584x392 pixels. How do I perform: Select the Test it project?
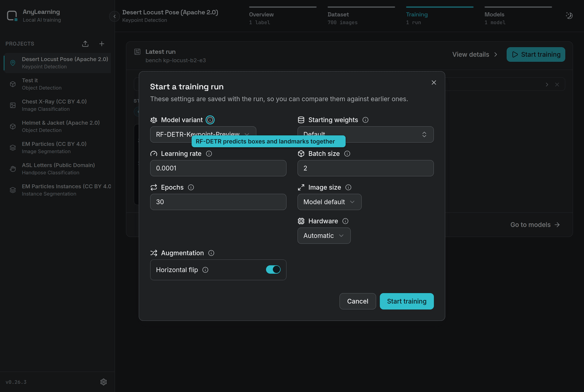(58, 84)
